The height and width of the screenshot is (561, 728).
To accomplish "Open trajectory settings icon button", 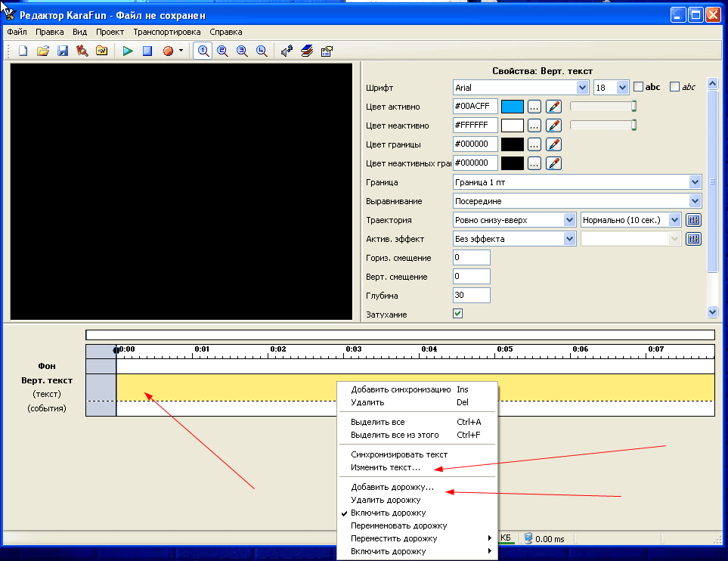I will point(694,220).
